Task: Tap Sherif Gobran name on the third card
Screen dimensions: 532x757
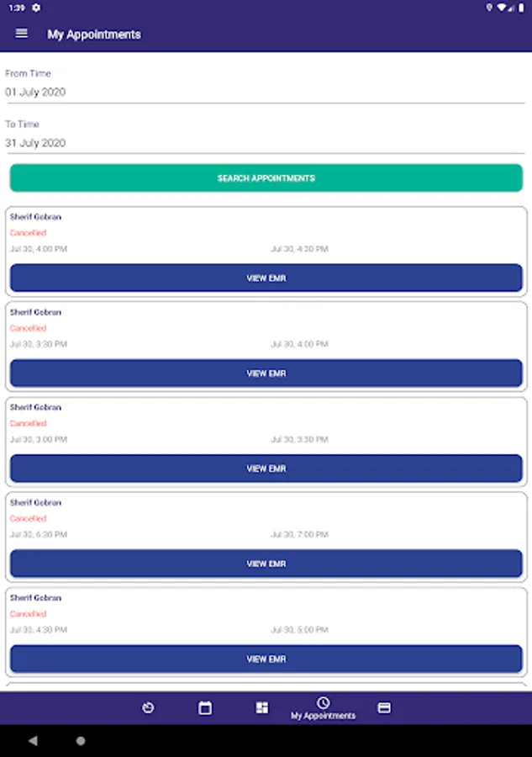Action: coord(34,407)
